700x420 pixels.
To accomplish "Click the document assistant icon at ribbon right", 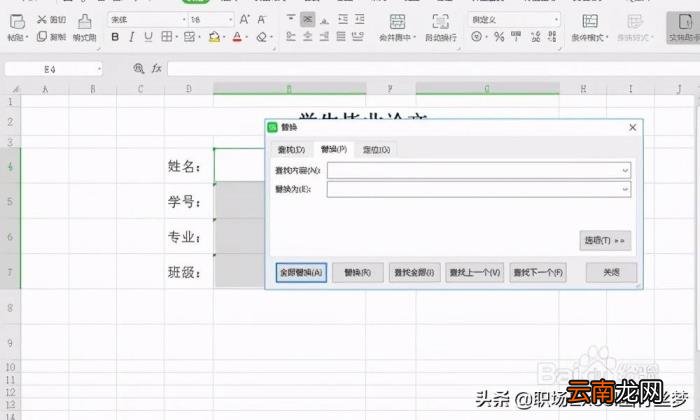I will 685,21.
